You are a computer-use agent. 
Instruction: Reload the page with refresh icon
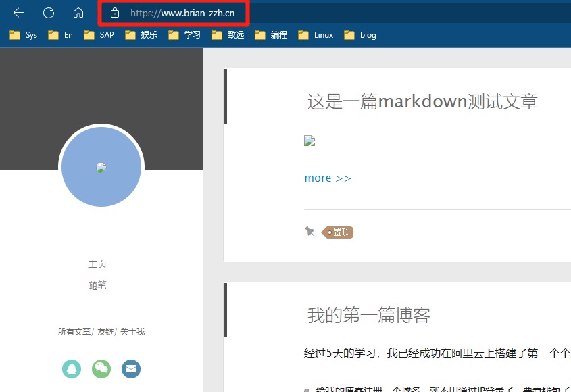(x=49, y=13)
